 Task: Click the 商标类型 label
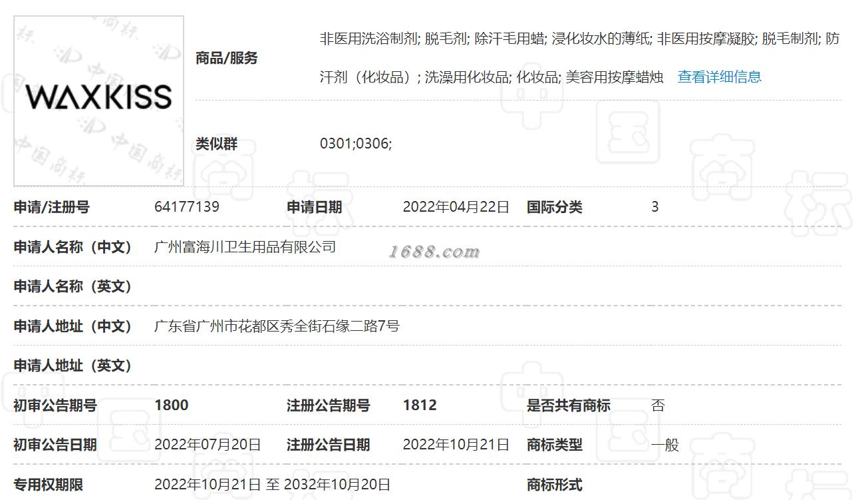[555, 445]
